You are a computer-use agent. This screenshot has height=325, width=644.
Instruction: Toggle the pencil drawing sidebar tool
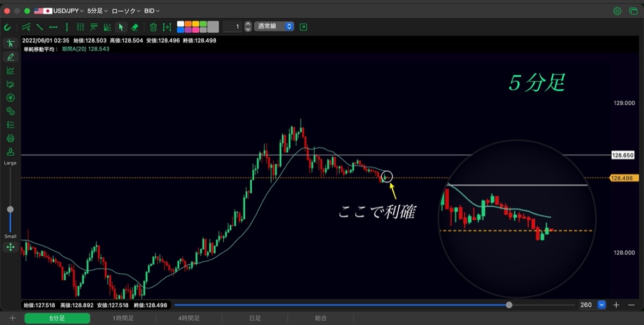tap(10, 57)
